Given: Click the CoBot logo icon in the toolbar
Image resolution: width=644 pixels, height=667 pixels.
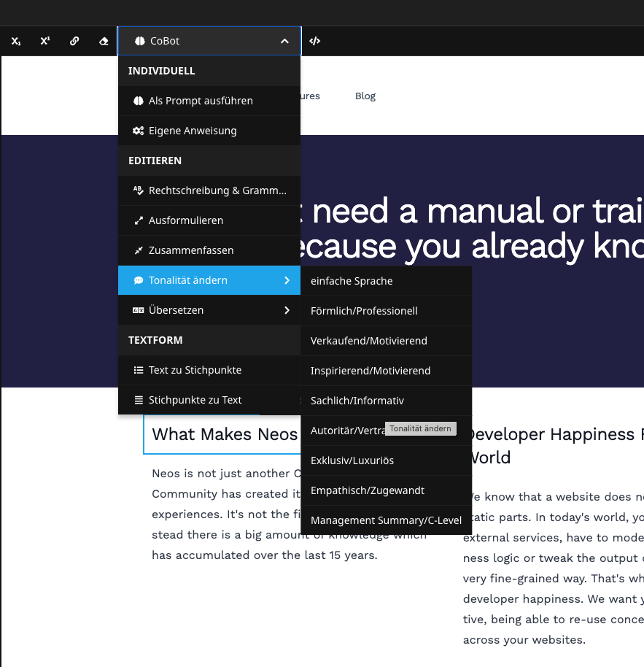Looking at the screenshot, I should pos(139,41).
